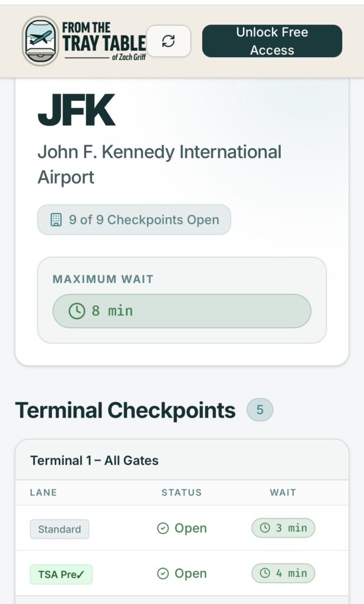Click the WAIT column header
Screen dimensions: 364x604
283,493
